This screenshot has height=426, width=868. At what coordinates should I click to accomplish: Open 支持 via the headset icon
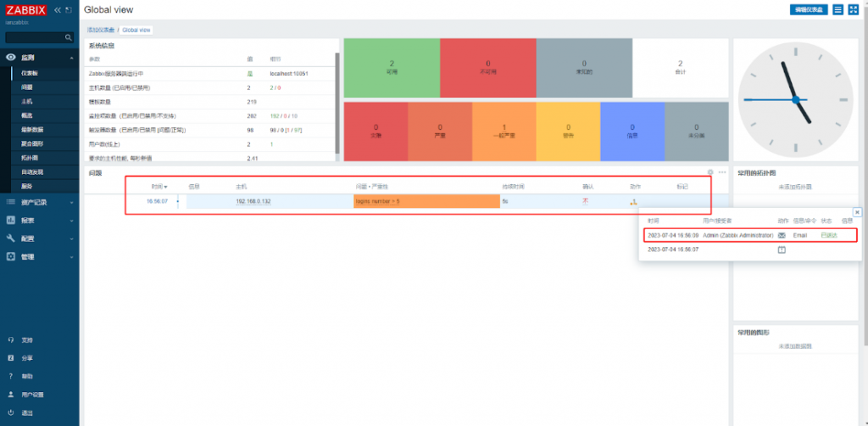click(10, 339)
